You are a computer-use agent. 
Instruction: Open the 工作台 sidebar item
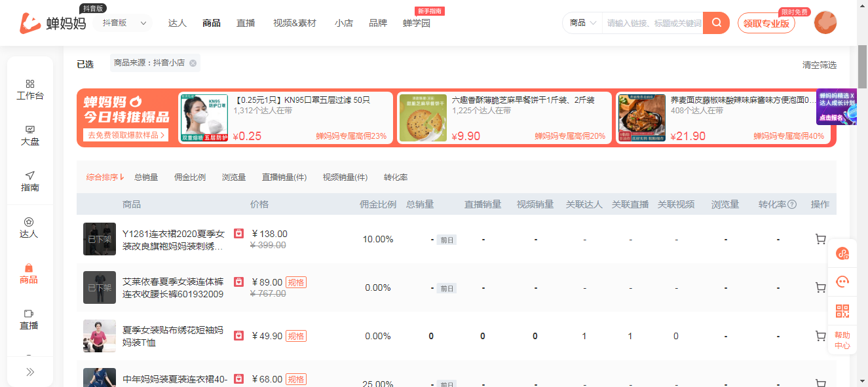coord(29,89)
